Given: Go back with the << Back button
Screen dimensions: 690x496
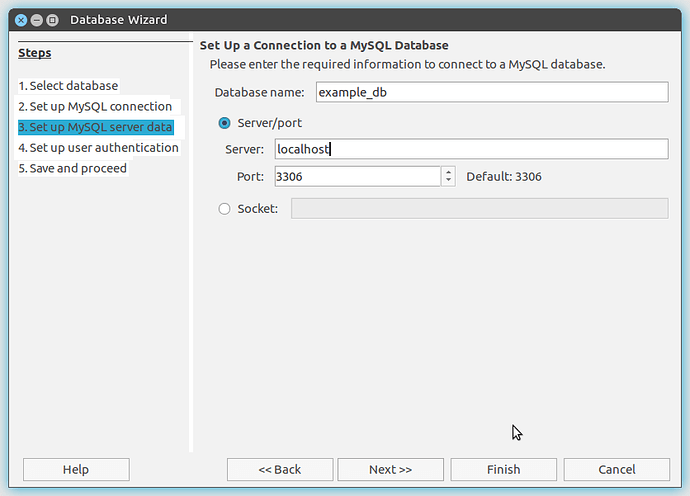Looking at the screenshot, I should [x=280, y=469].
